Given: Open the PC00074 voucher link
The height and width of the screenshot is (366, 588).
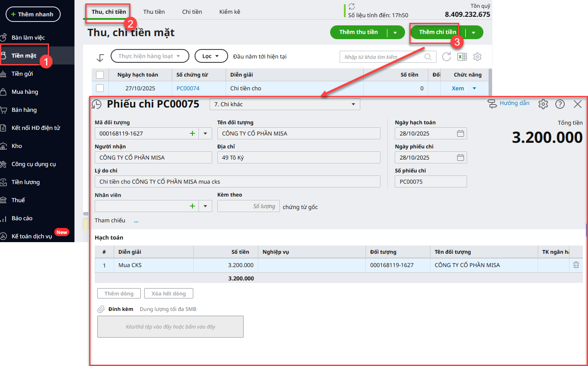Looking at the screenshot, I should (x=188, y=88).
